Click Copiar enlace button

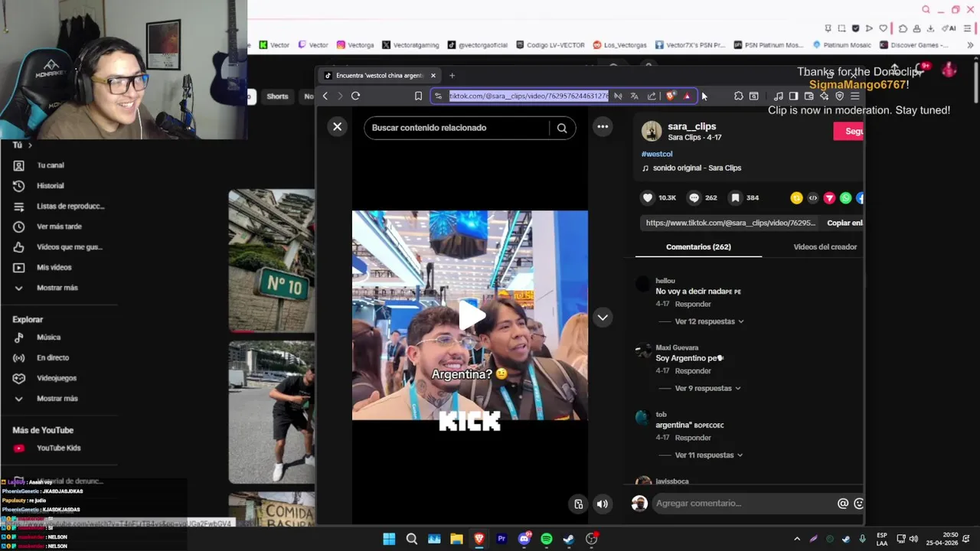pyautogui.click(x=844, y=223)
